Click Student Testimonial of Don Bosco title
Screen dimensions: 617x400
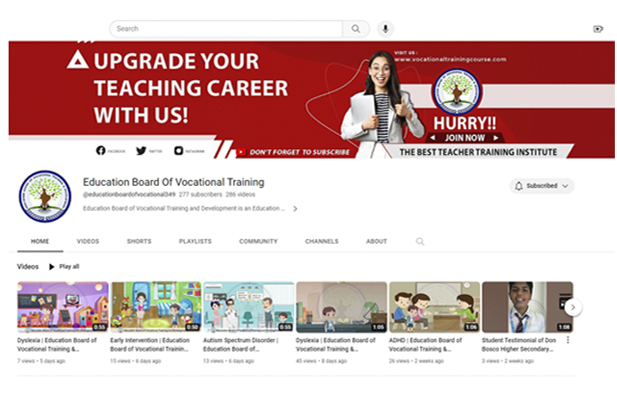click(519, 345)
